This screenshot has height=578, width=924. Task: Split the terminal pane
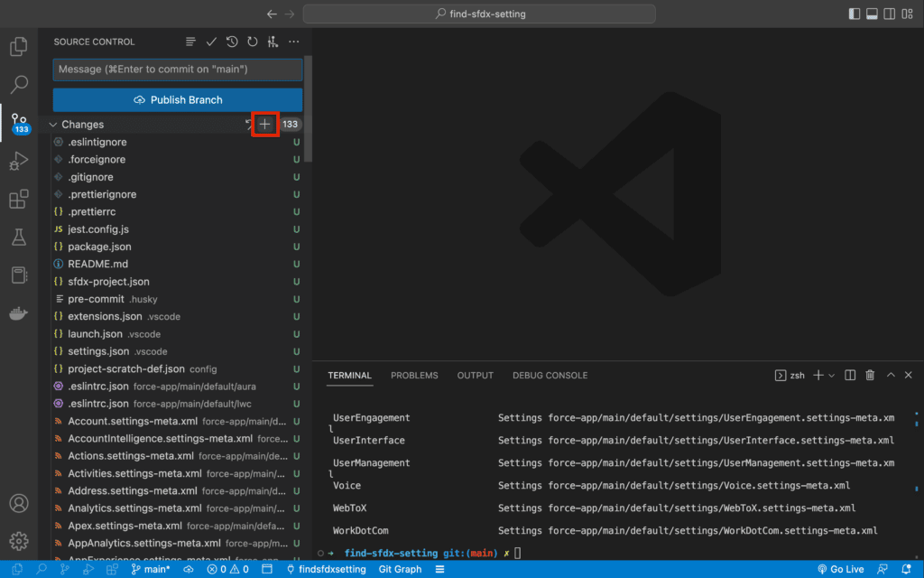coord(849,374)
